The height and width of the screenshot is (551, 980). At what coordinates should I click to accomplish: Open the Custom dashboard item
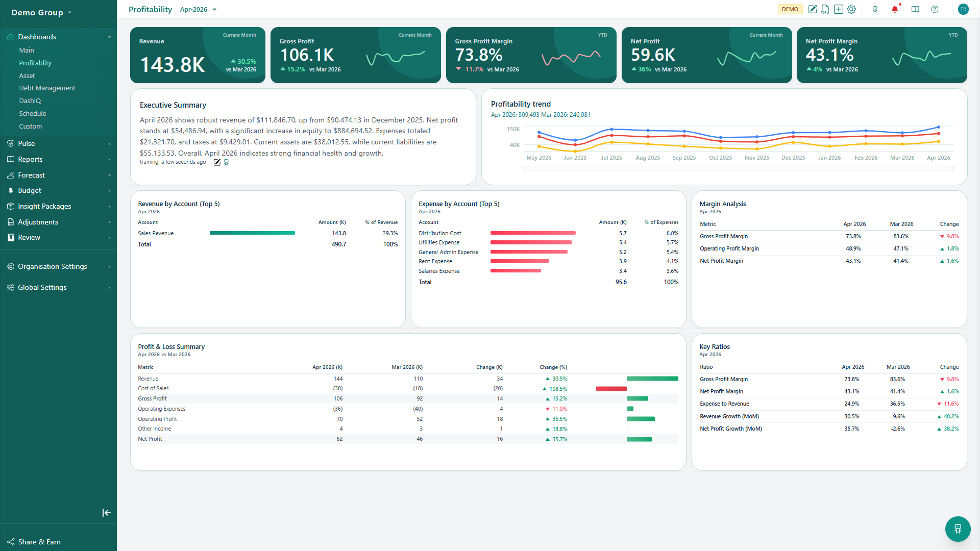coord(31,126)
